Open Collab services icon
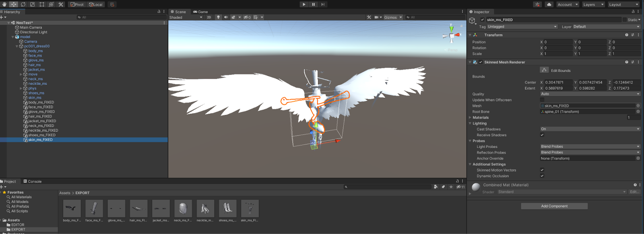Viewport: 644px width, 234px height. click(538, 4)
